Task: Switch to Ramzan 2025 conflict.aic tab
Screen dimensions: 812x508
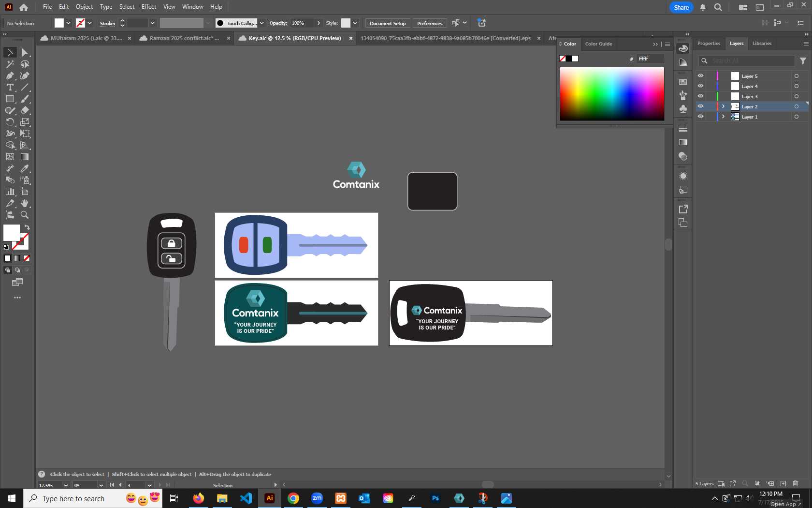Action: 184,38
